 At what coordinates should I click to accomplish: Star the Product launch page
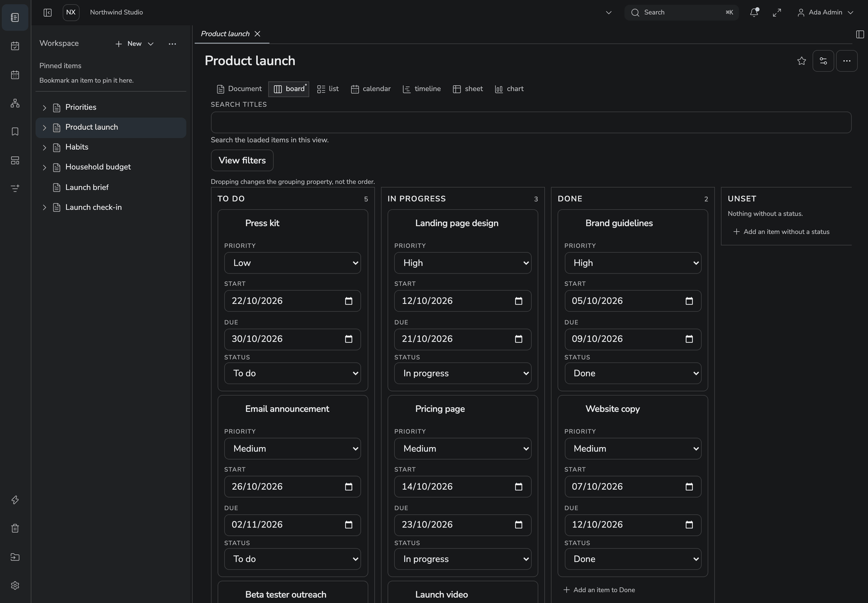[802, 61]
